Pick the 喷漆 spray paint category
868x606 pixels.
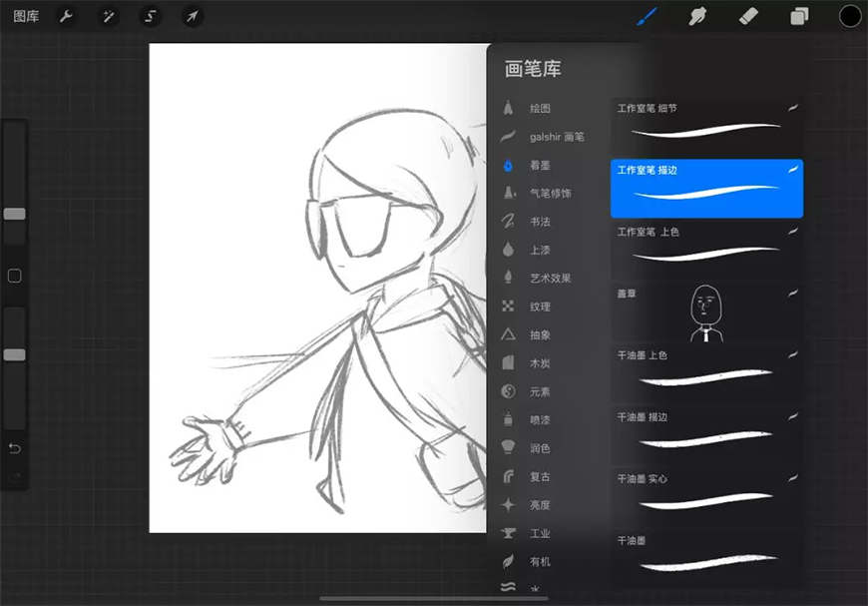[x=539, y=420]
